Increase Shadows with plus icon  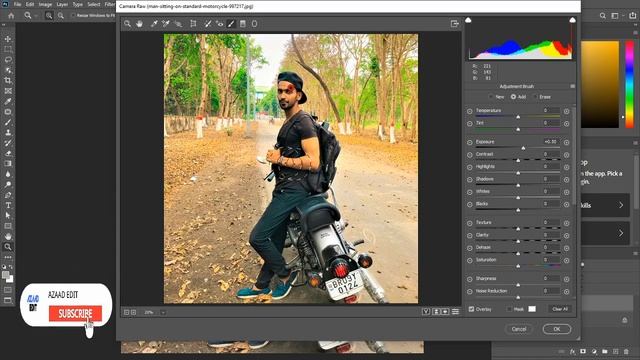click(x=567, y=180)
